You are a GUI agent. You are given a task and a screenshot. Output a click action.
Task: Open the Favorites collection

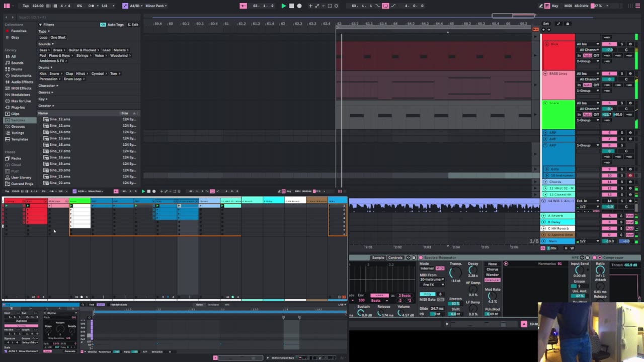[x=19, y=31]
